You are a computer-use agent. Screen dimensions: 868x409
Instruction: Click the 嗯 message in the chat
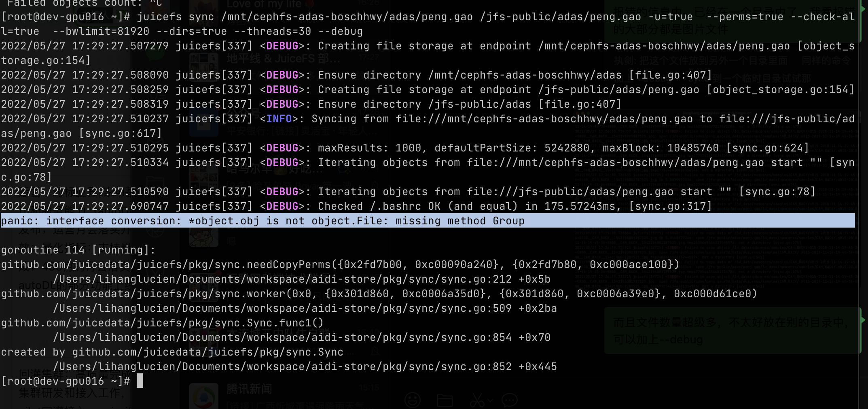tap(231, 241)
